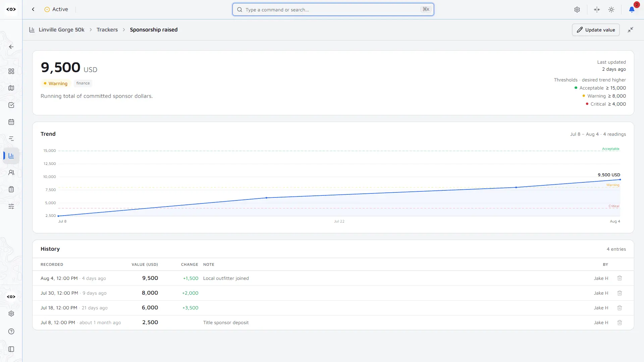Open the clipboard icon in sidebar
644x362 pixels.
point(11,189)
